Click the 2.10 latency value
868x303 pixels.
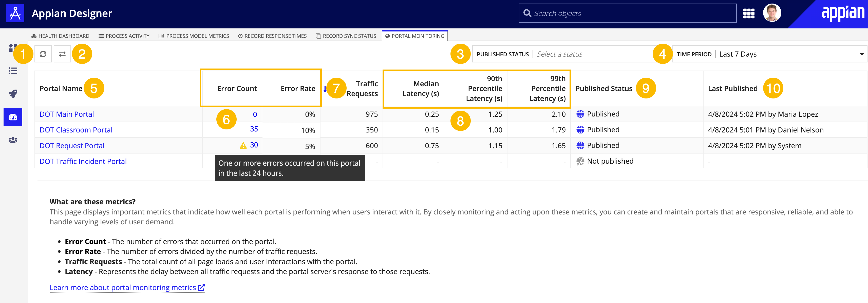click(x=558, y=114)
